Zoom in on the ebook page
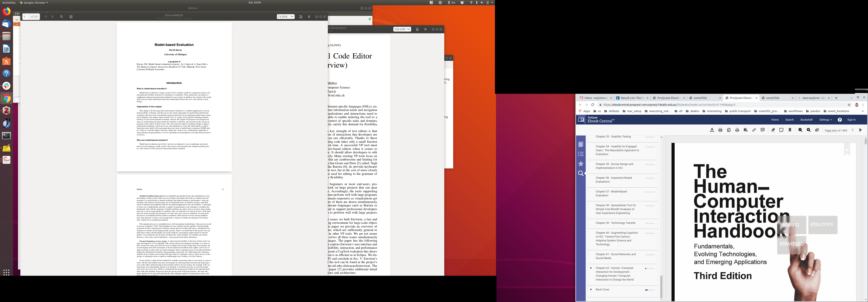The image size is (868, 302). 809,130
